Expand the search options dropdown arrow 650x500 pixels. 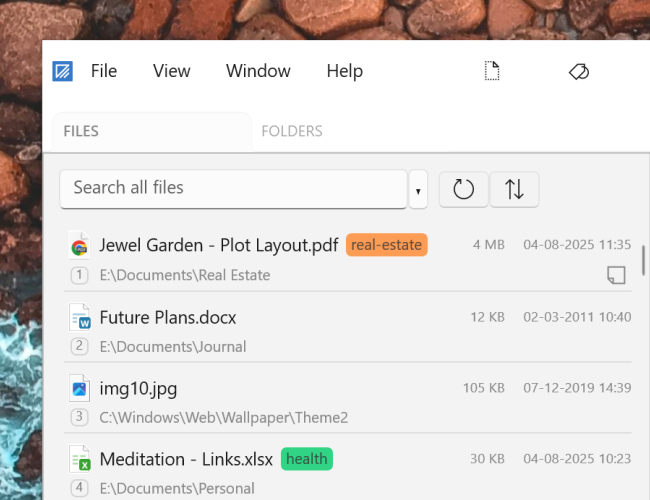tap(418, 190)
